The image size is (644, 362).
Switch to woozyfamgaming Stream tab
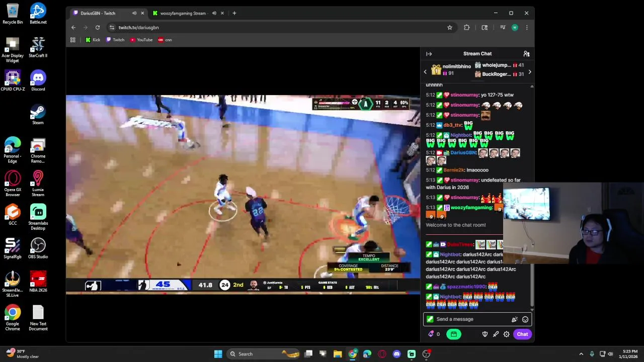(x=188, y=13)
